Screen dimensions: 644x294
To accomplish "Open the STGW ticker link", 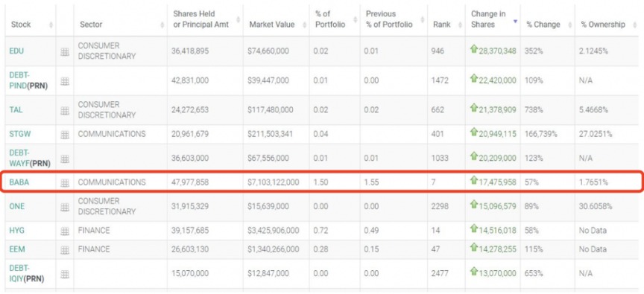I will pos(19,134).
